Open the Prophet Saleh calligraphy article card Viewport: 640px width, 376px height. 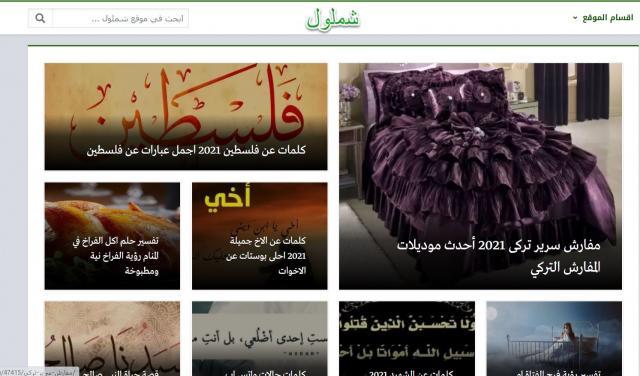click(112, 338)
